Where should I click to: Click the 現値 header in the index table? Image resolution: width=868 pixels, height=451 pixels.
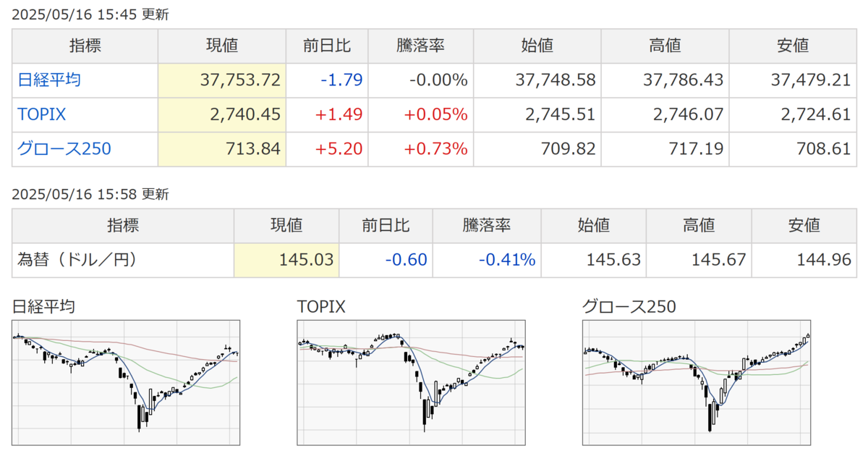pyautogui.click(x=222, y=46)
